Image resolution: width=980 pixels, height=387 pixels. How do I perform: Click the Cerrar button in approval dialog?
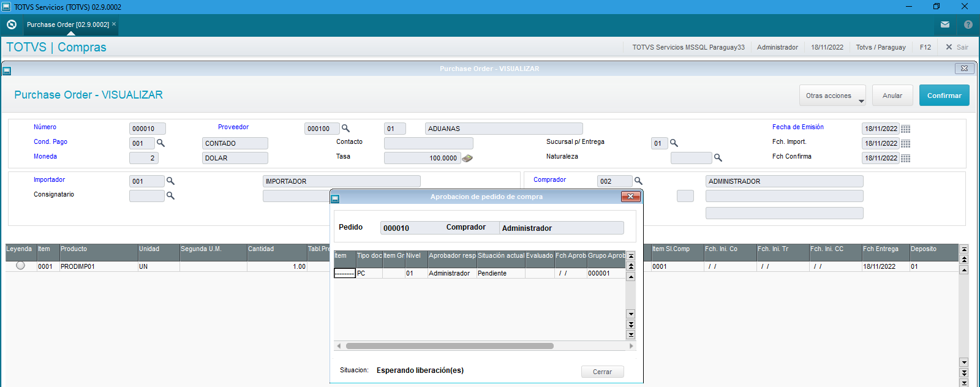pos(602,372)
